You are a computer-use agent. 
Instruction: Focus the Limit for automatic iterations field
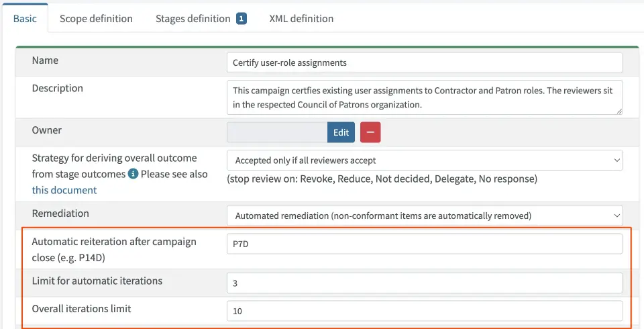coord(425,283)
